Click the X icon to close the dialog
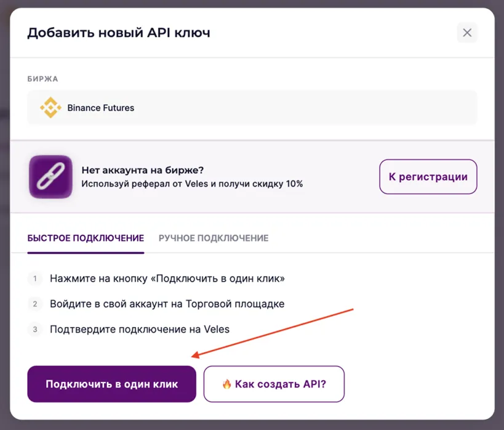The height and width of the screenshot is (430, 504). click(466, 32)
